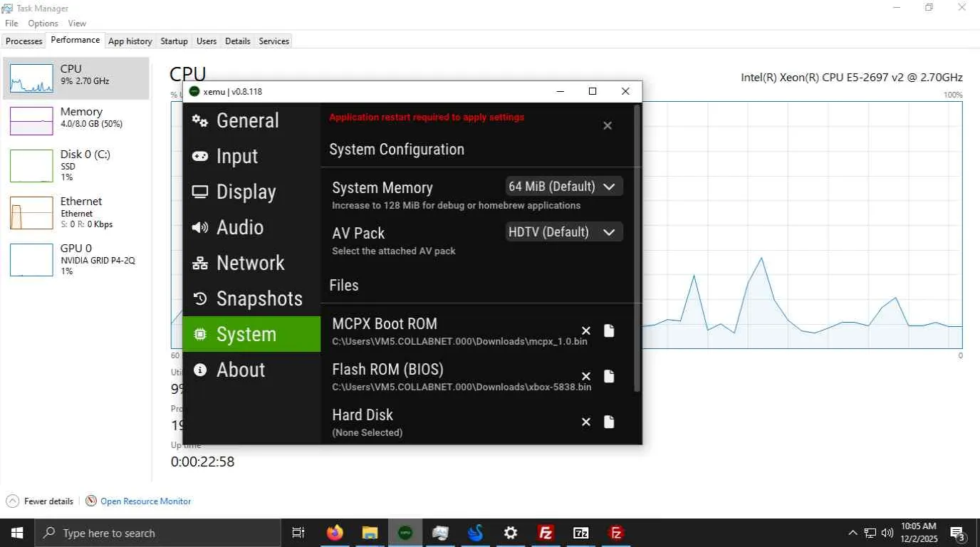Switch to the Display settings section

pyautogui.click(x=251, y=192)
